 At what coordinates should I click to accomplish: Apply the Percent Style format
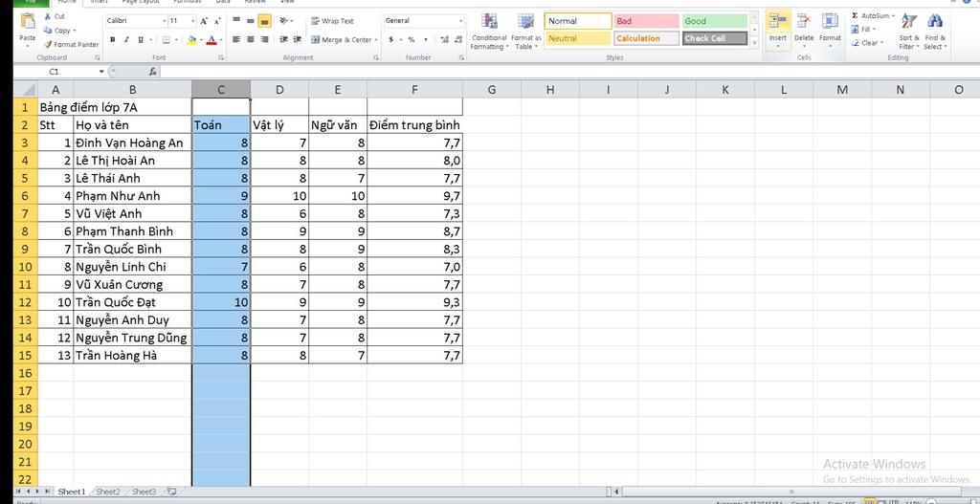point(412,39)
